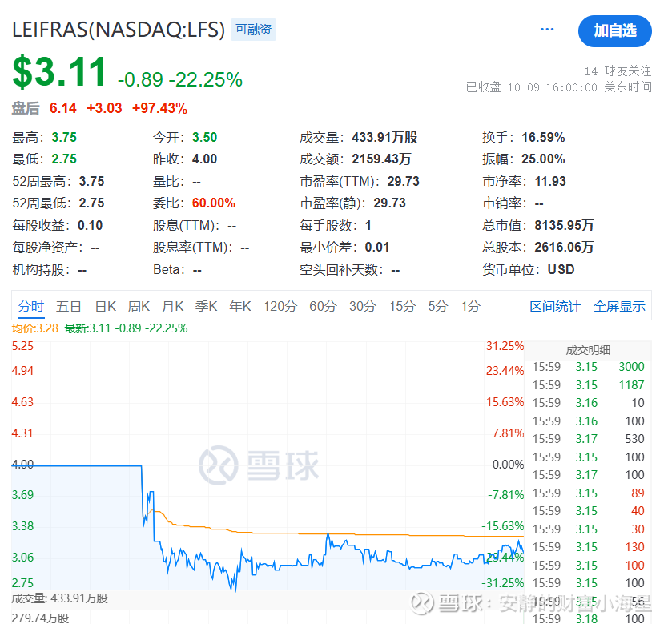Choose the 120分 interval tab
Viewport: 672px width, 624px height.
(x=280, y=307)
